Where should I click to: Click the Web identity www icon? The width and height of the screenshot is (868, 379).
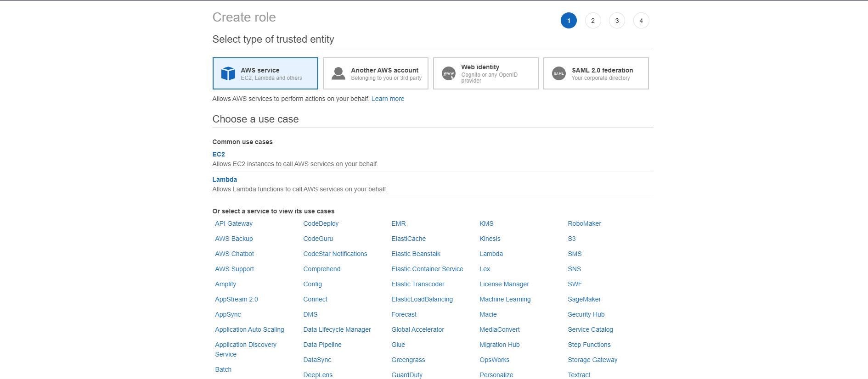coord(449,73)
